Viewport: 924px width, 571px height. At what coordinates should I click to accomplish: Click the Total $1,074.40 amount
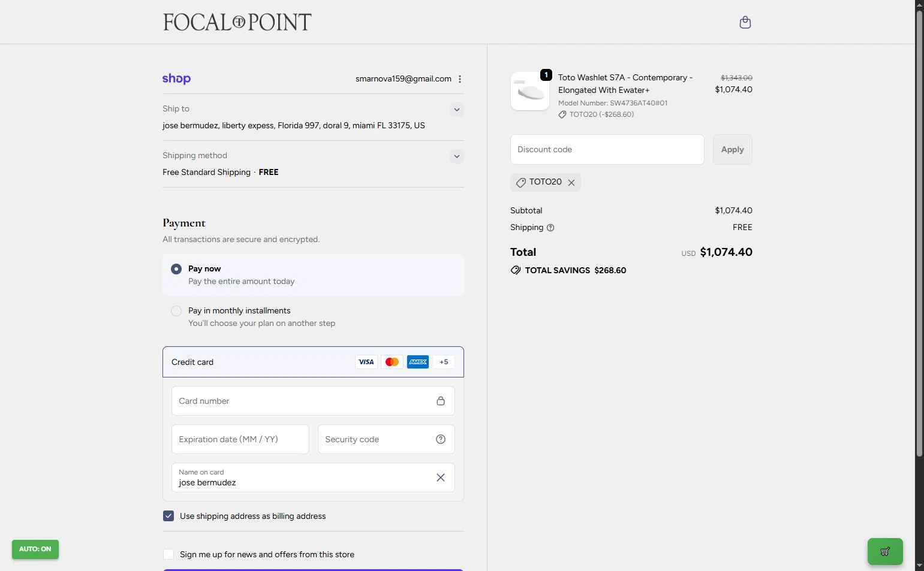coord(726,252)
